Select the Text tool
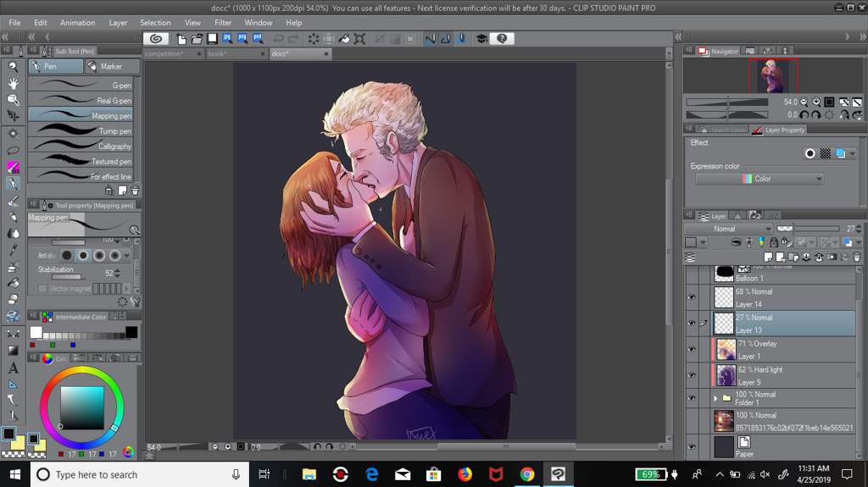Image resolution: width=868 pixels, height=487 pixels. (x=13, y=368)
